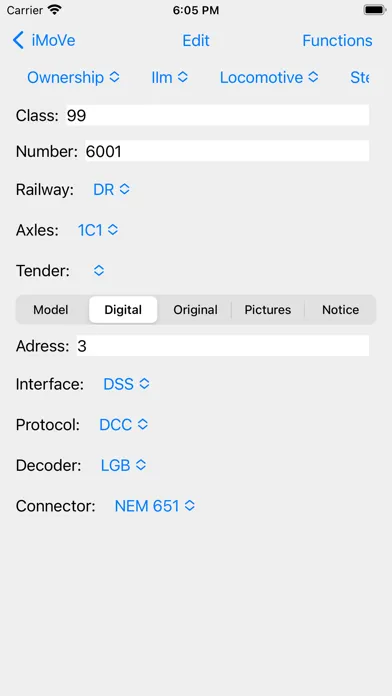The height and width of the screenshot is (696, 392).
Task: Click the up-down chevron beside DR railway
Action: (x=125, y=190)
